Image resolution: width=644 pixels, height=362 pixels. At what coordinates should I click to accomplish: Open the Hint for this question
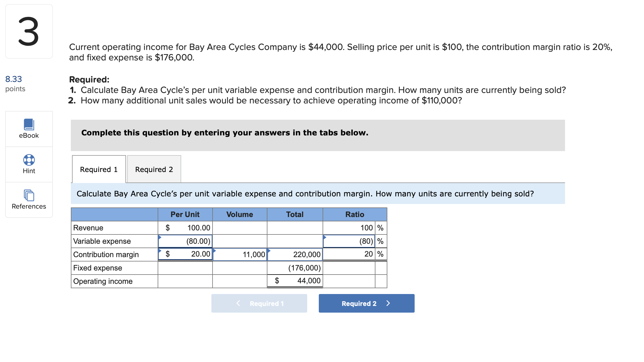click(x=29, y=164)
